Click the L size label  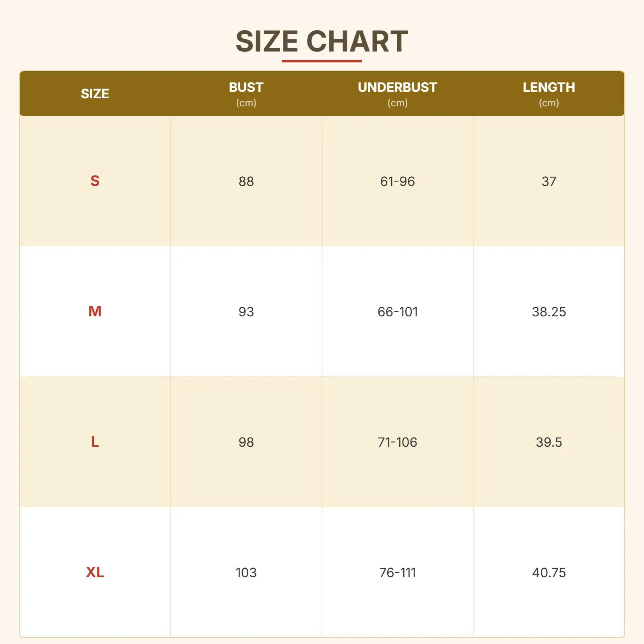[x=95, y=442]
